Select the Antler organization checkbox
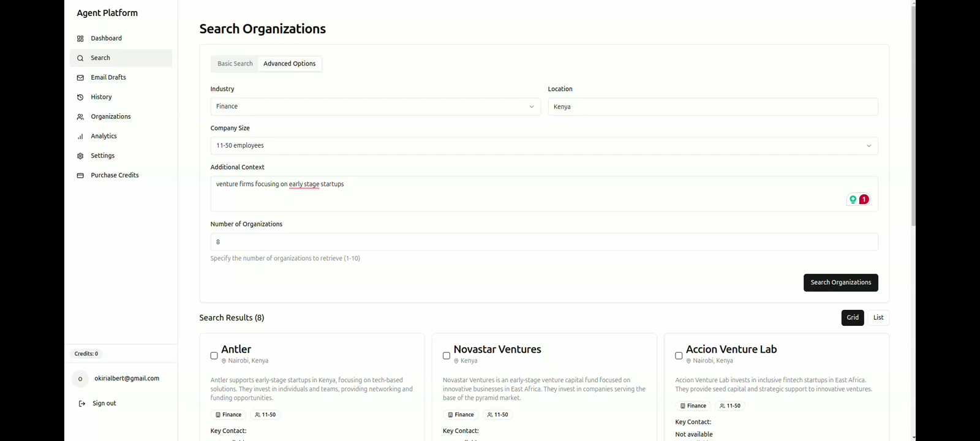 (214, 356)
